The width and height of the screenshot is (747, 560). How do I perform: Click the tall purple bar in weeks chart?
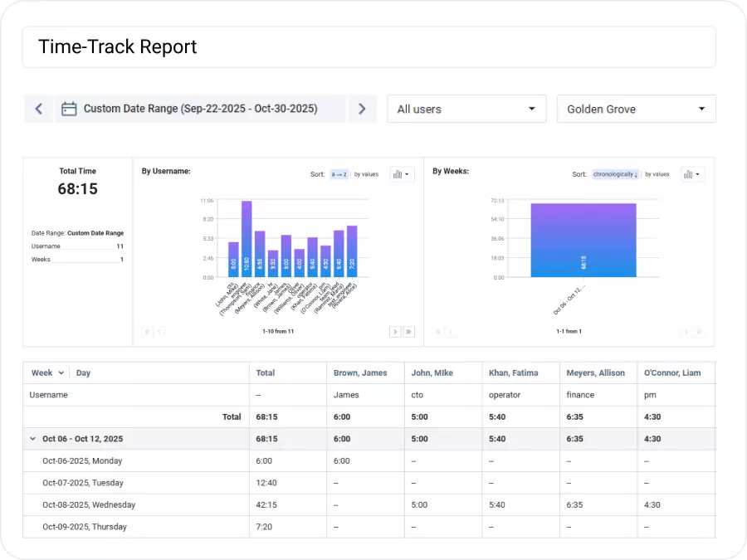583,240
